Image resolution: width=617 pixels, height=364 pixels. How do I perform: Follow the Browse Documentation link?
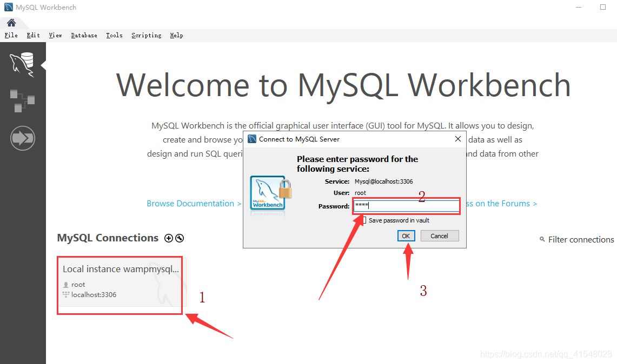click(x=194, y=204)
